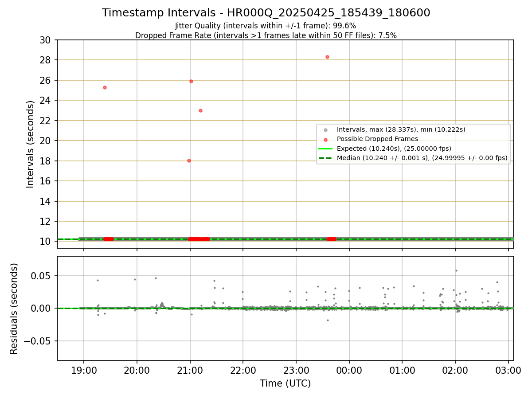This screenshot has height=399, width=532.
Task: Click the 20:00 x-axis tick label
Action: point(137,371)
